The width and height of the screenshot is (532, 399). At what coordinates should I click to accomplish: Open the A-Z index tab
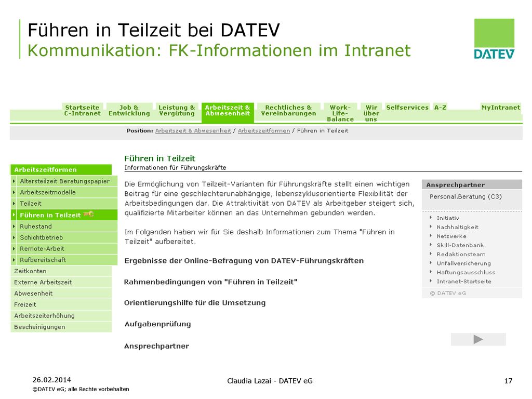440,108
